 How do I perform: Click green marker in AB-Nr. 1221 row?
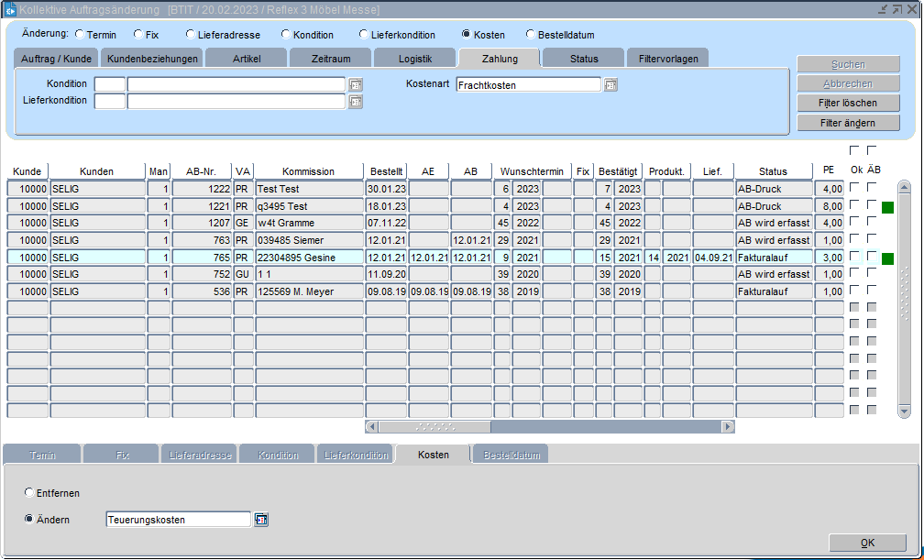click(886, 208)
